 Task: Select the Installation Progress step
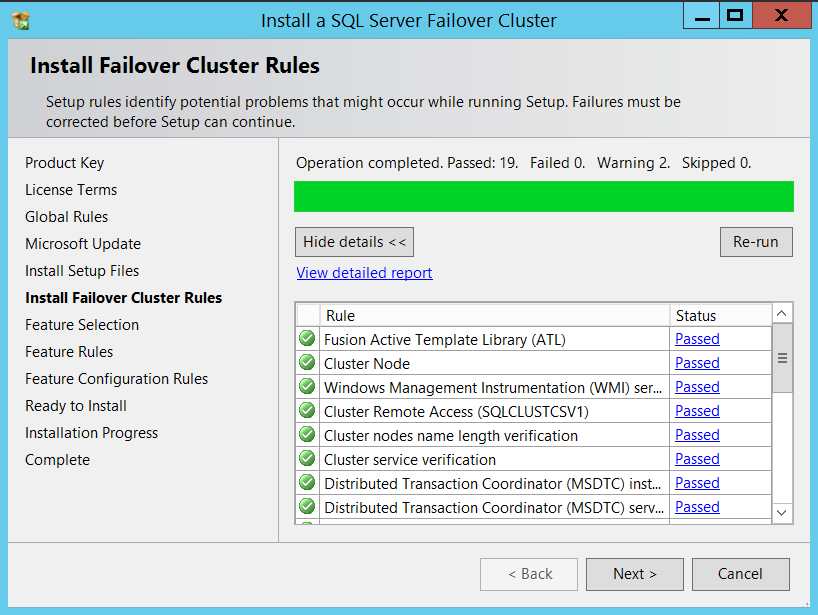(91, 433)
